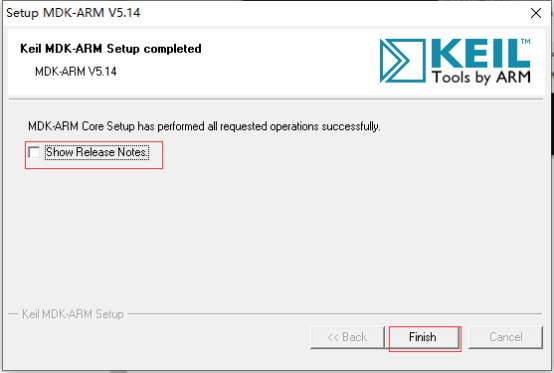Click the TM trademark symbol on logo
Viewport: 554px width, 373px height.
pos(526,41)
